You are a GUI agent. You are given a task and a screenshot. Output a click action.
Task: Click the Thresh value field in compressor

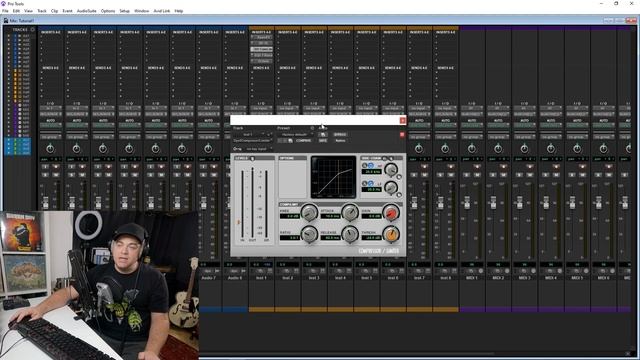[x=371, y=238]
